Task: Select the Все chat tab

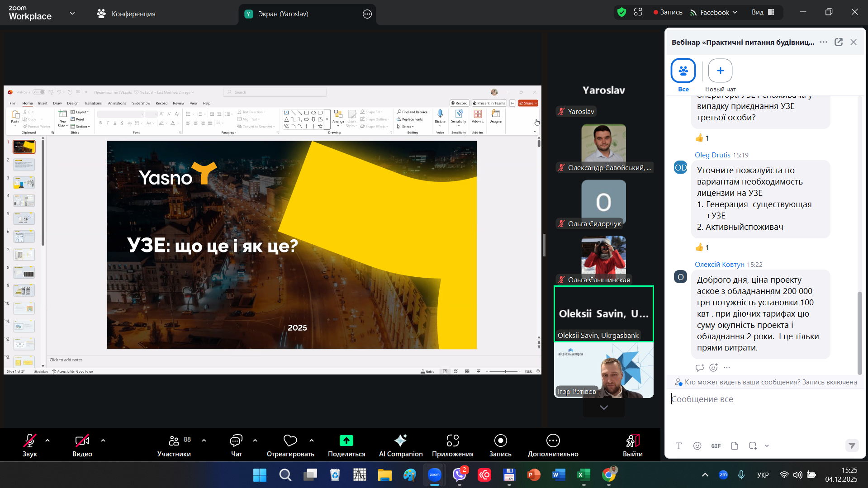Action: coord(683,71)
